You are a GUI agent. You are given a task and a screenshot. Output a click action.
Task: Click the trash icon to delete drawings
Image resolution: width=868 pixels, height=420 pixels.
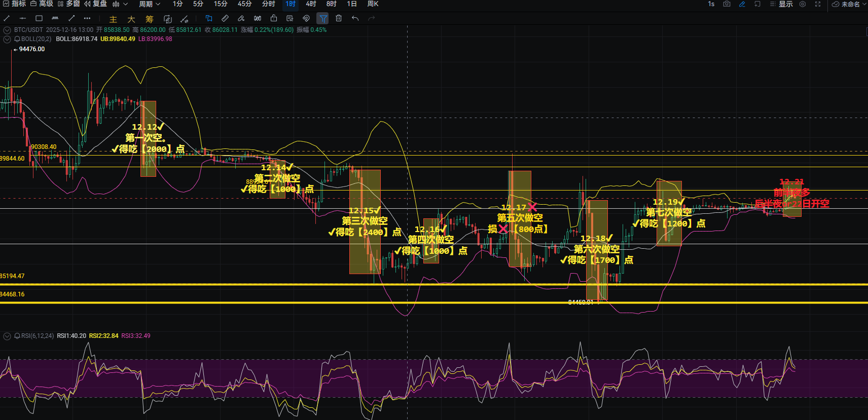click(339, 18)
